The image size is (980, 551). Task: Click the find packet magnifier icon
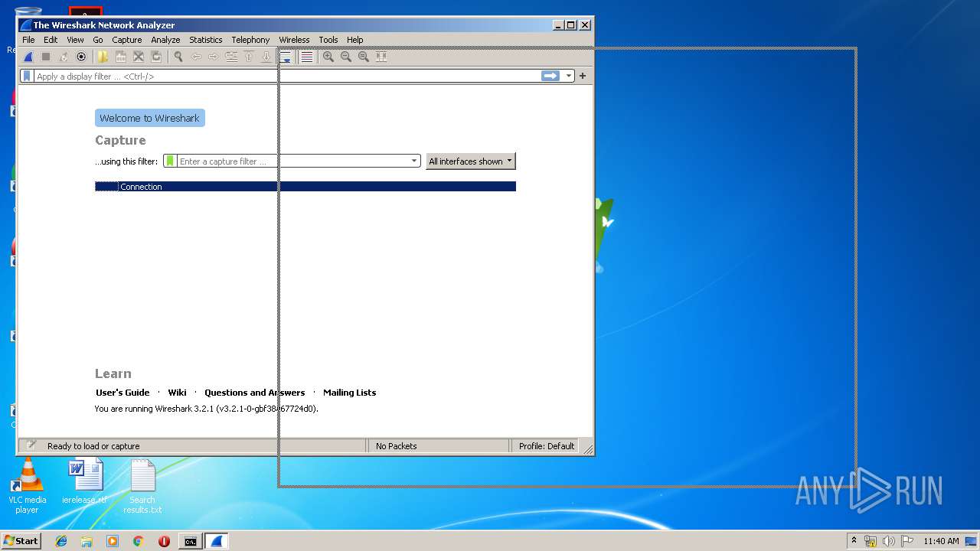(178, 57)
